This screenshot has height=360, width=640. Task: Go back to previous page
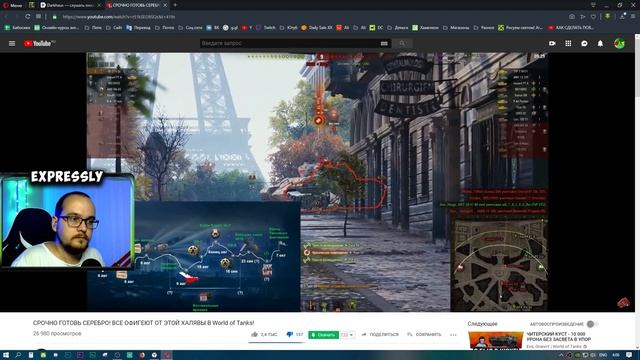[7, 17]
